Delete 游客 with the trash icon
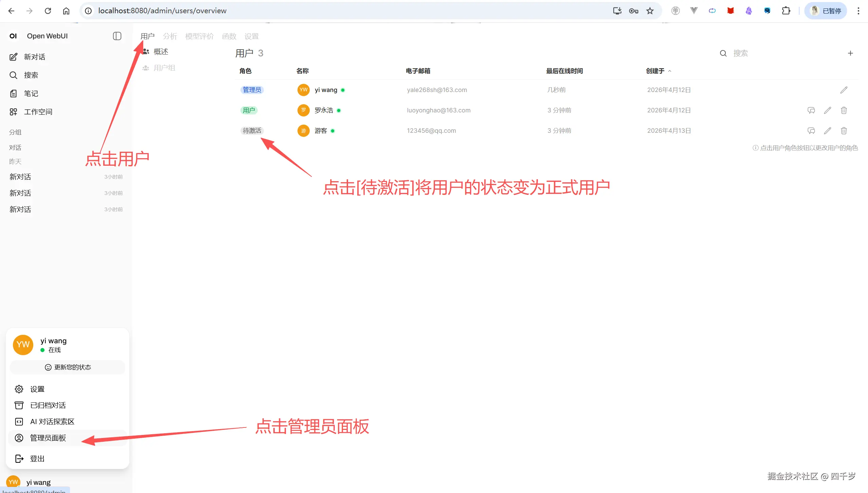Viewport: 868px width, 493px height. click(844, 131)
